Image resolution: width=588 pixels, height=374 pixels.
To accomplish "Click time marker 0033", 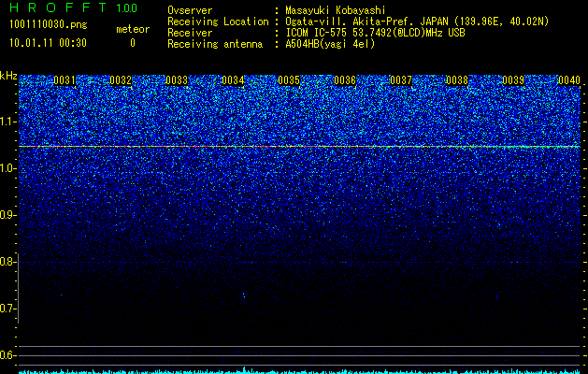I will pos(177,80).
